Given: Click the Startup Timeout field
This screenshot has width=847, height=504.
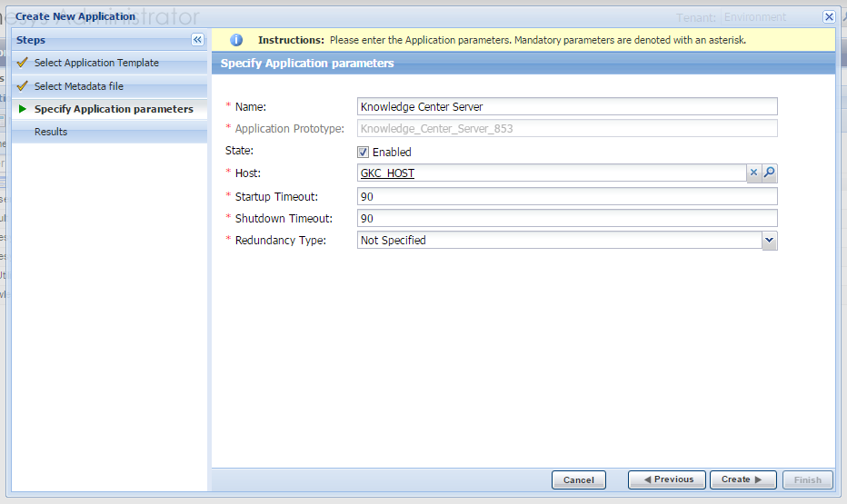Looking at the screenshot, I should click(x=567, y=196).
